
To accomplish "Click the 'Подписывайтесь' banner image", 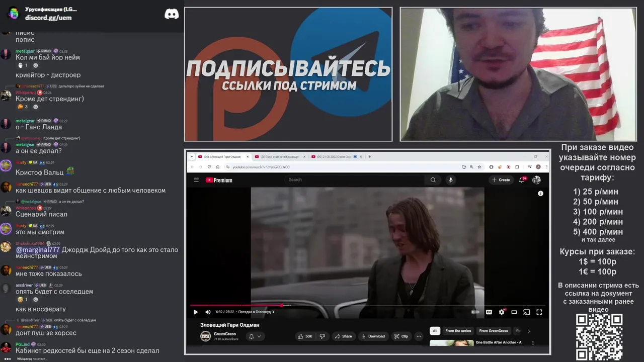I will 288,74.
